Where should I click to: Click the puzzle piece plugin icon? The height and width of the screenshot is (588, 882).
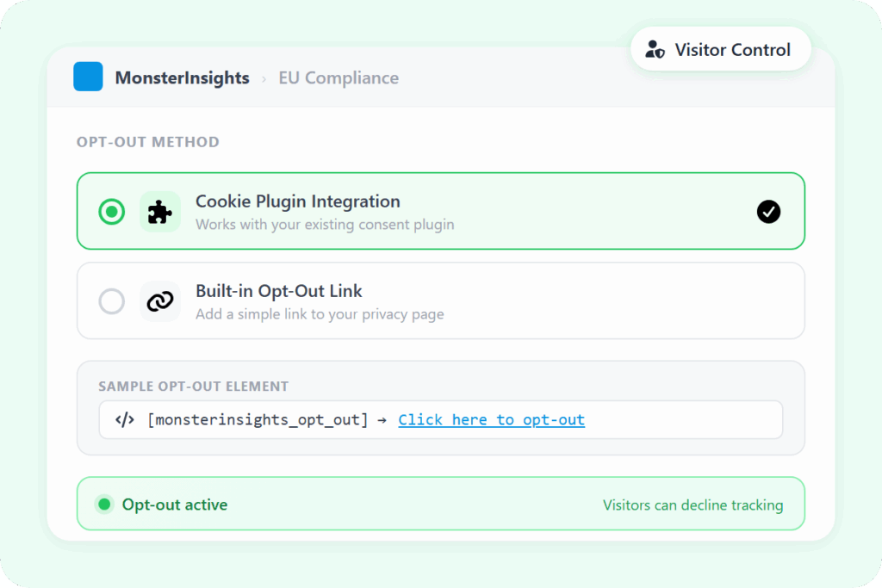160,212
